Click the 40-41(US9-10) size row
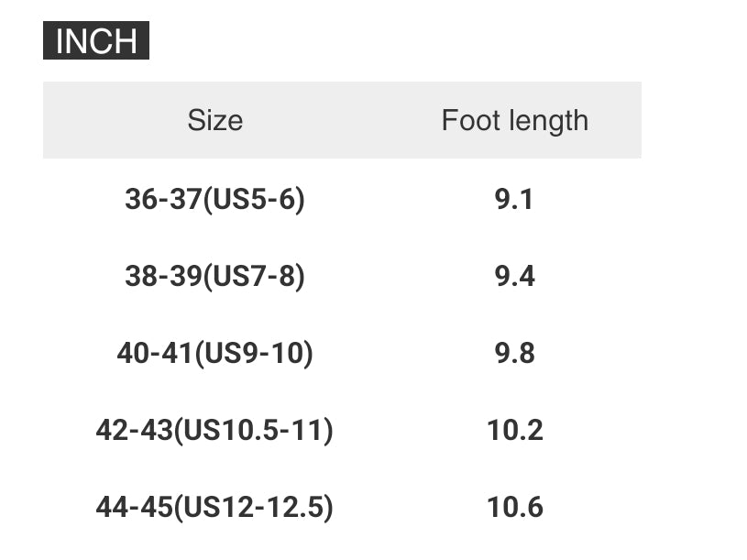The height and width of the screenshot is (560, 747). click(x=214, y=353)
